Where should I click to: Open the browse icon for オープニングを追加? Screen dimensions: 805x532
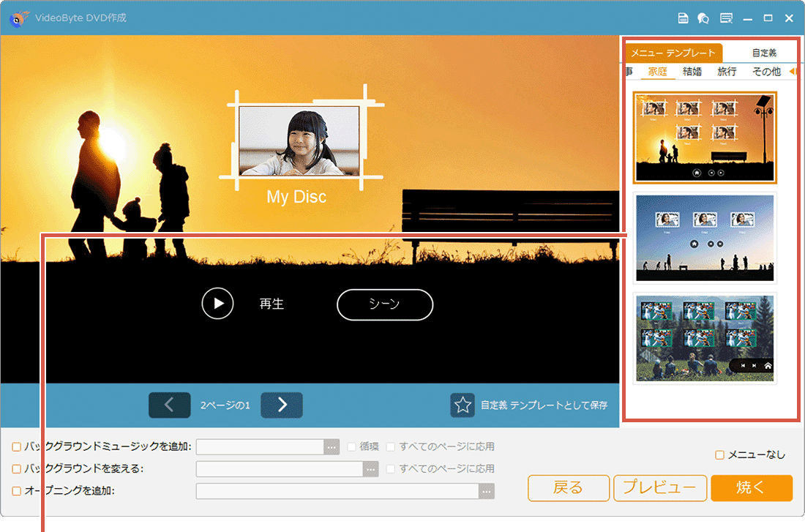pos(485,491)
